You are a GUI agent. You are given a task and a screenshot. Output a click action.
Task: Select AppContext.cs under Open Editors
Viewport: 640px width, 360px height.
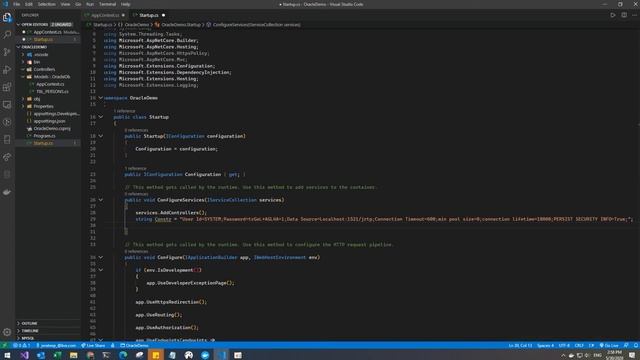(x=47, y=32)
